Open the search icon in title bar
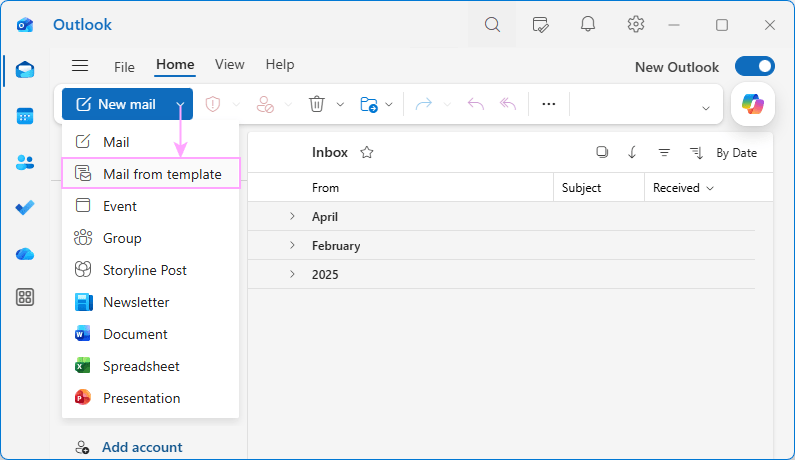795x460 pixels. pyautogui.click(x=492, y=24)
